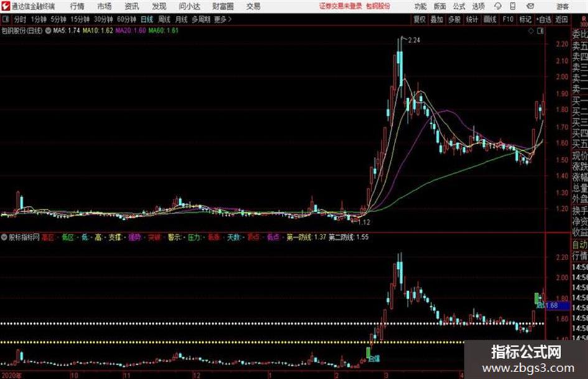Switch to 1分钟 chart period

tap(38, 19)
